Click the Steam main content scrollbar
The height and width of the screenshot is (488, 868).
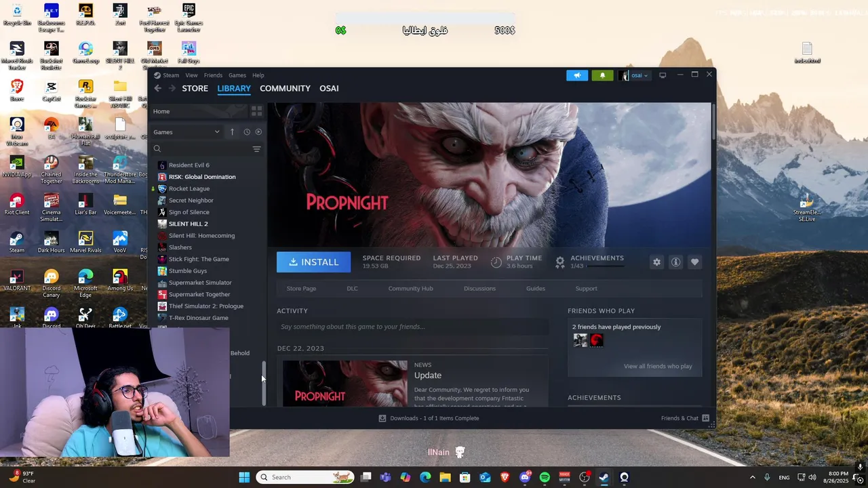(x=713, y=122)
